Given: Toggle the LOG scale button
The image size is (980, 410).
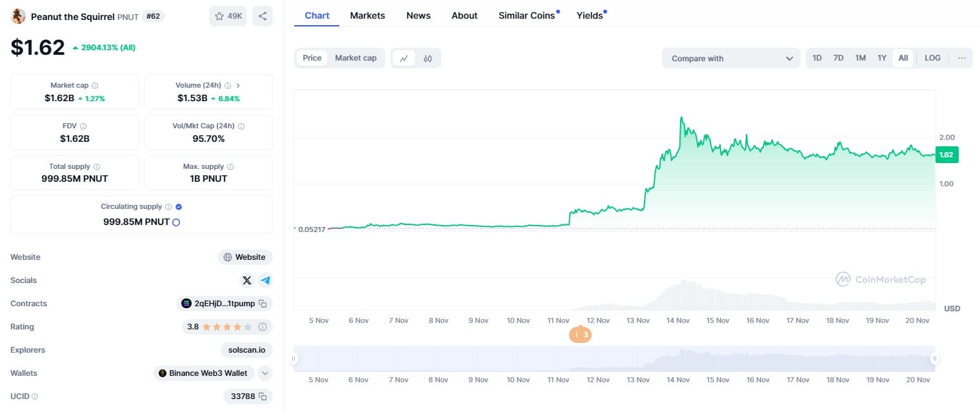Looking at the screenshot, I should (x=932, y=58).
